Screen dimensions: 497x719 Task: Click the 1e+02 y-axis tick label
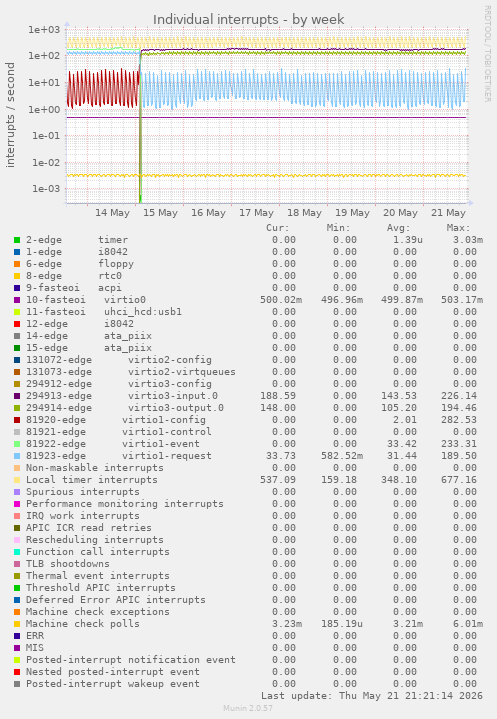(44, 56)
